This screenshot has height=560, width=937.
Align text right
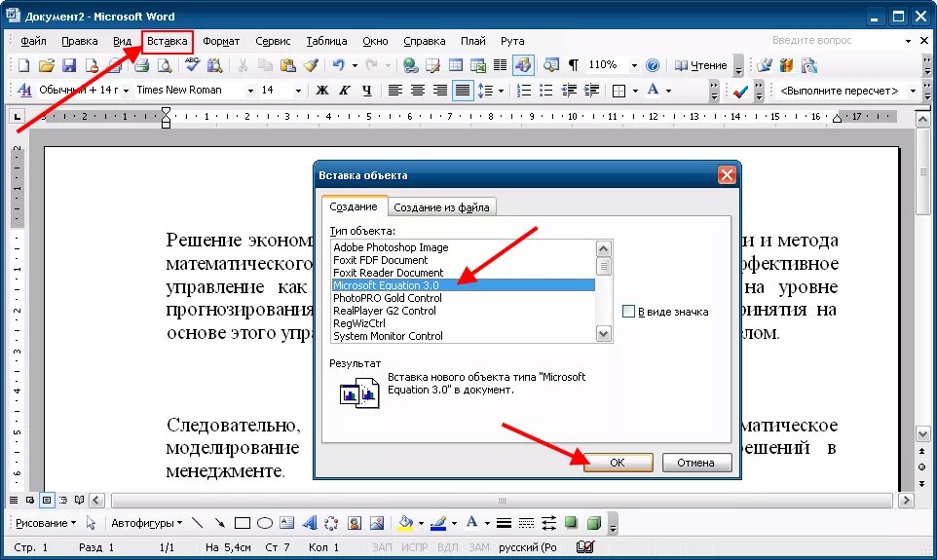(x=440, y=91)
